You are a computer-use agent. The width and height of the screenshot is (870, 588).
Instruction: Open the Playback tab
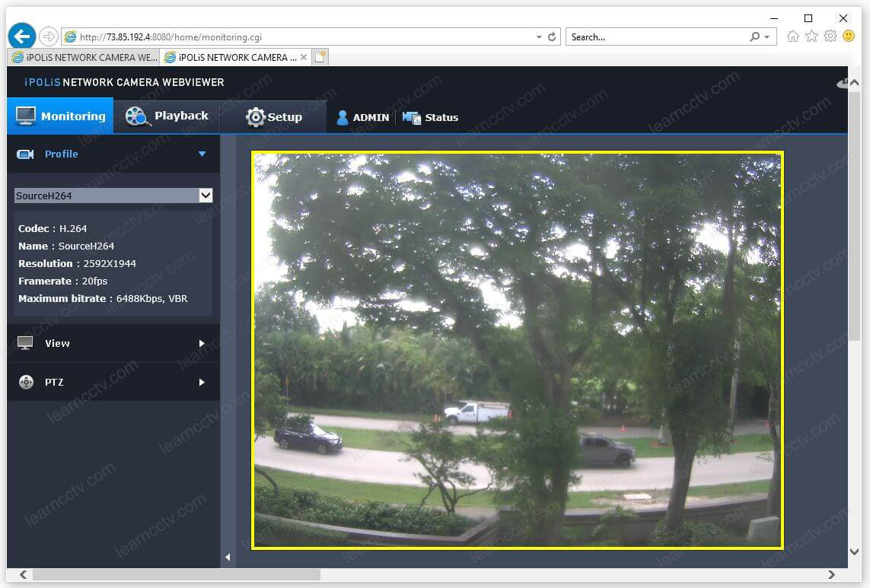click(167, 116)
